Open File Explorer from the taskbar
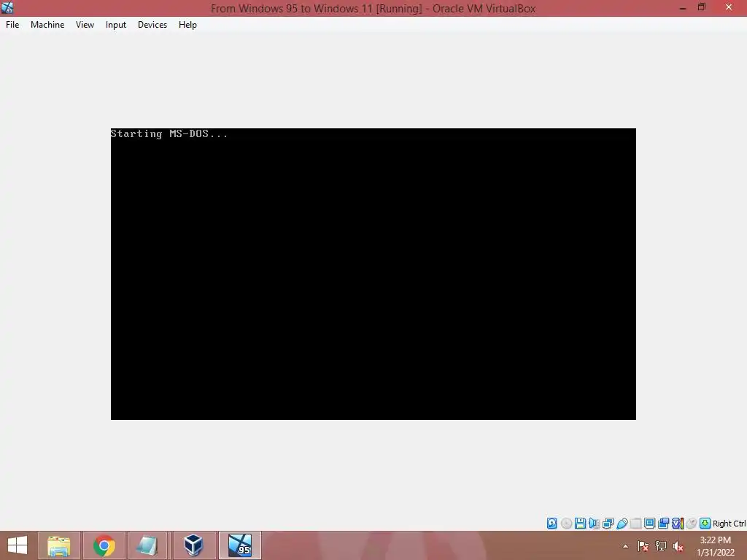 click(x=59, y=545)
